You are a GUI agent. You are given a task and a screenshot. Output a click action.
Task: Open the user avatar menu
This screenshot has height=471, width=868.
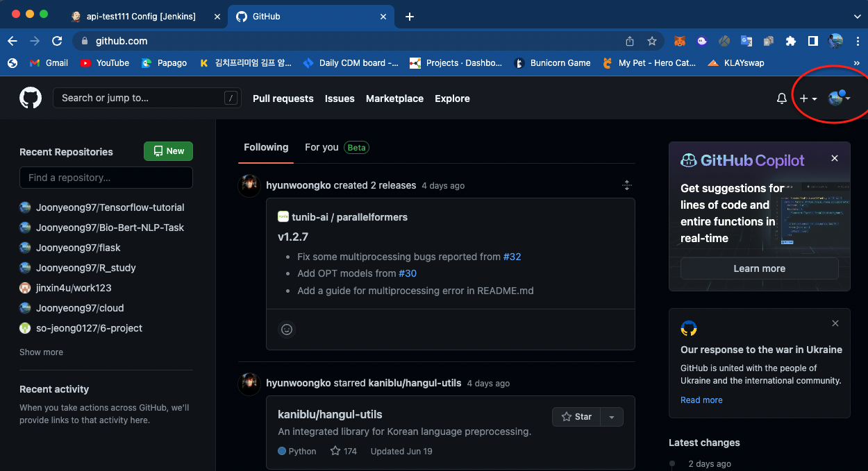(839, 99)
